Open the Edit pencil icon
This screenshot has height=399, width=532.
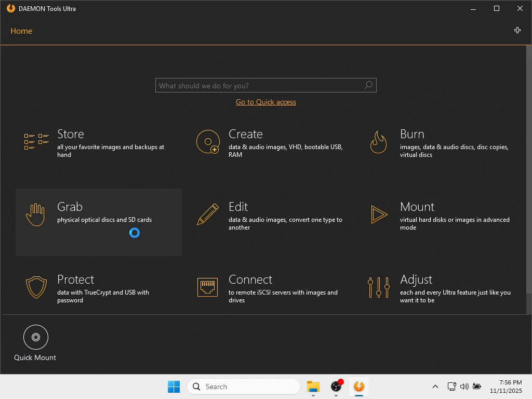coord(208,215)
